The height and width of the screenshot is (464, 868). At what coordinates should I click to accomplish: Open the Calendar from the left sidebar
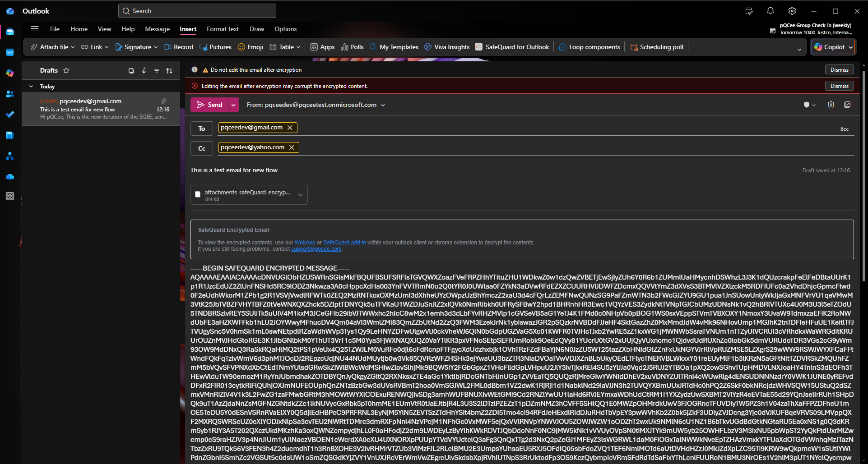[x=10, y=52]
